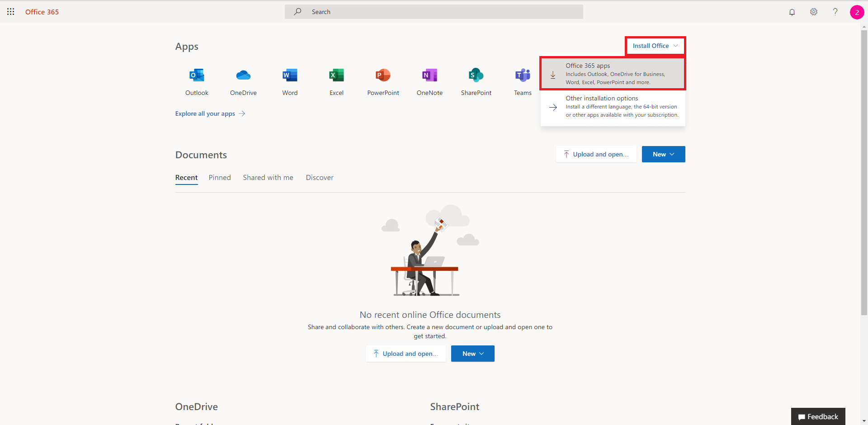Open the Word app icon

point(290,75)
